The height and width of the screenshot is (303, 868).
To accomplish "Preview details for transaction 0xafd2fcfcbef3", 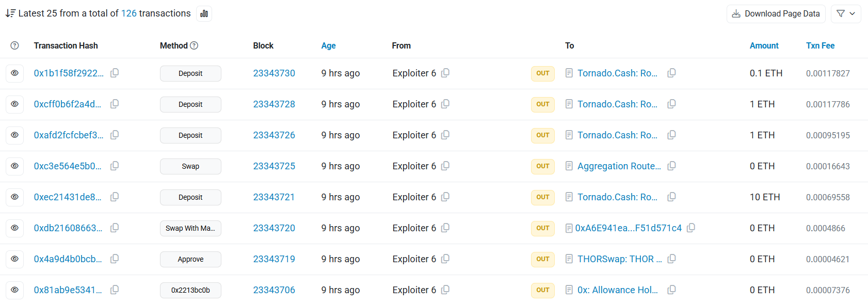I will (x=14, y=135).
